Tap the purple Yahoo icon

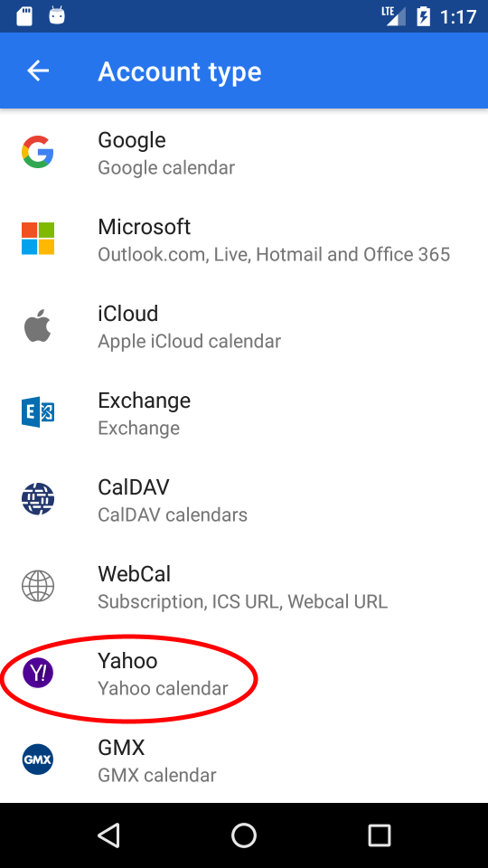pos(38,673)
